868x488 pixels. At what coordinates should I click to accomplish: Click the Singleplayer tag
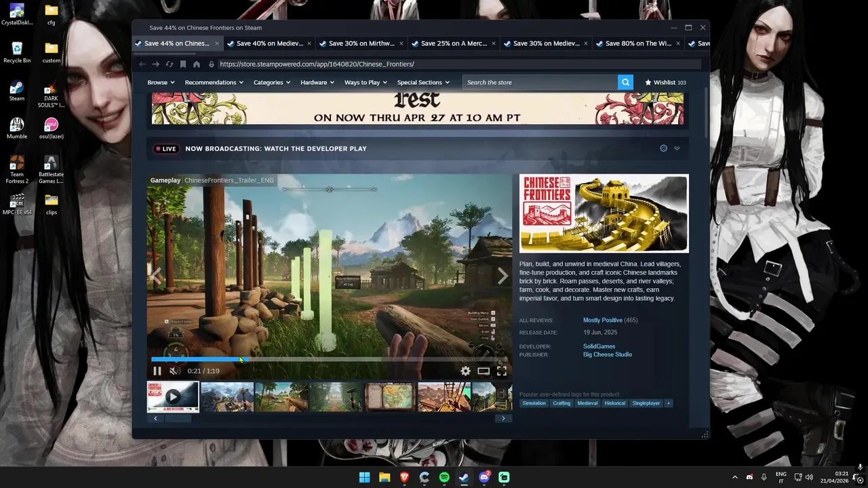(646, 403)
